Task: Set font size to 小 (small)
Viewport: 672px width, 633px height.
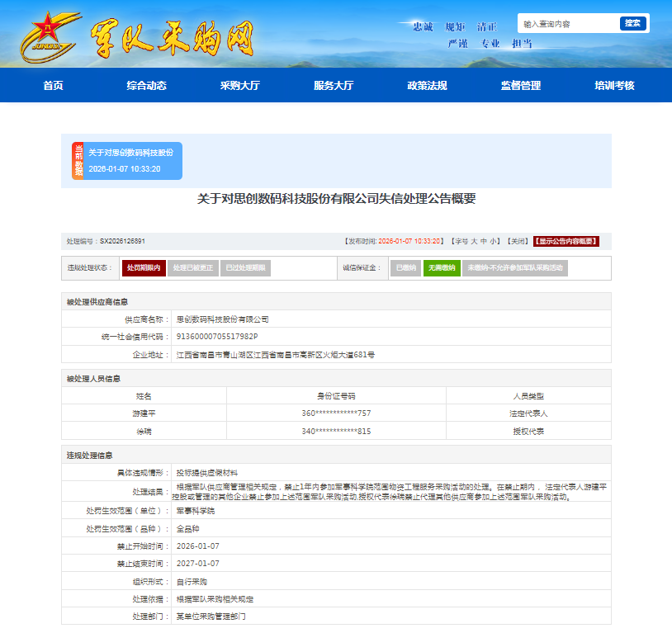Action: [x=493, y=242]
